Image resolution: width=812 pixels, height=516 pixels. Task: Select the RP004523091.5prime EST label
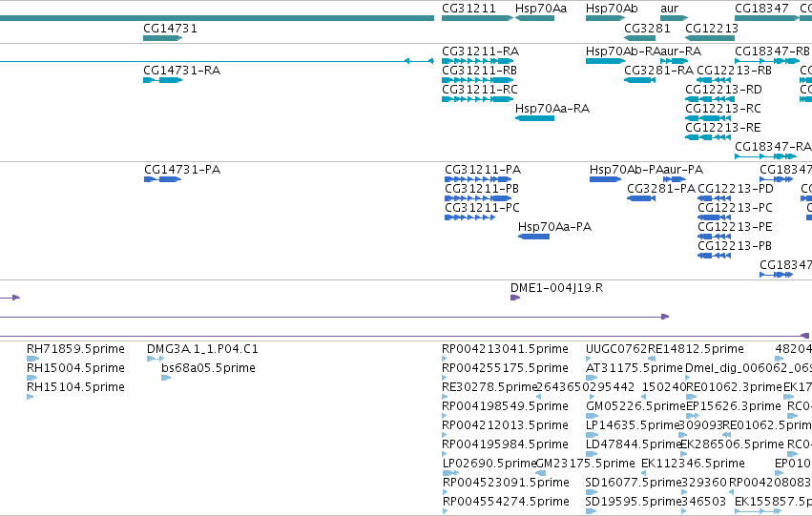tap(506, 484)
